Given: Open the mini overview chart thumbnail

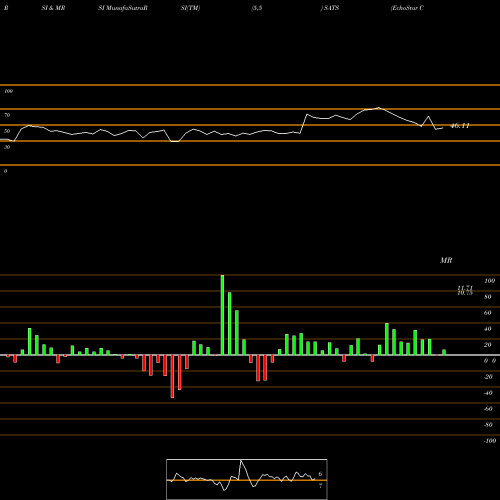Looking at the screenshot, I should pyautogui.click(x=247, y=479).
